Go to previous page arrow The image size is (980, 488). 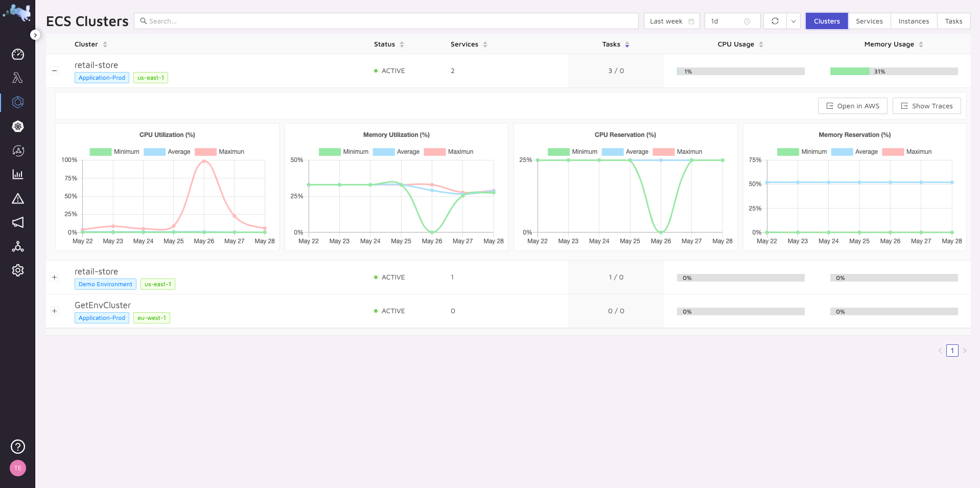940,351
